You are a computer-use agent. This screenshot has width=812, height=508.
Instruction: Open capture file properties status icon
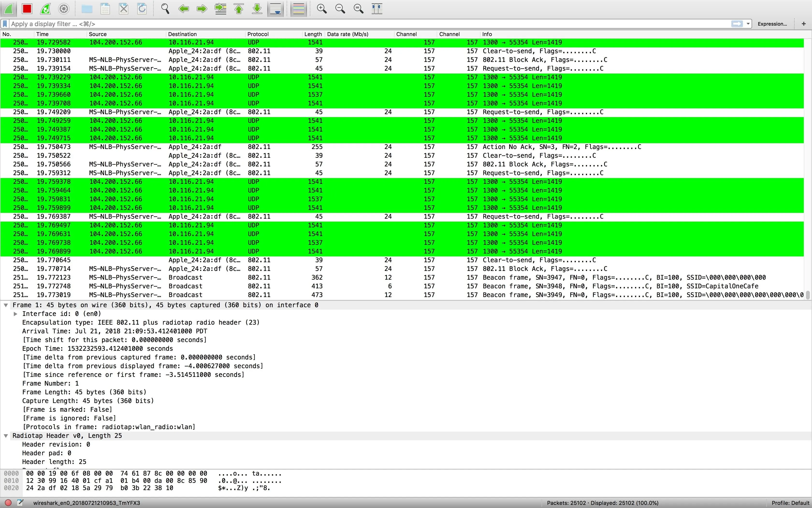coord(21,503)
